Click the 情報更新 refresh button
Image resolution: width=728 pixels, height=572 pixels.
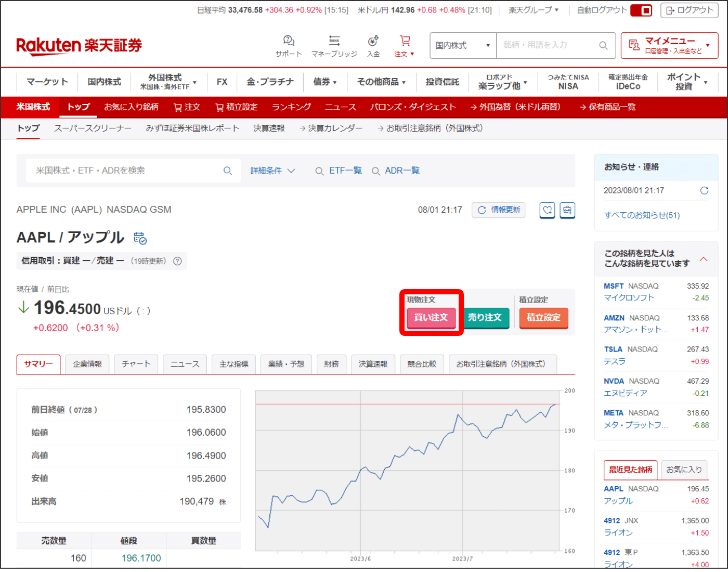coord(499,210)
